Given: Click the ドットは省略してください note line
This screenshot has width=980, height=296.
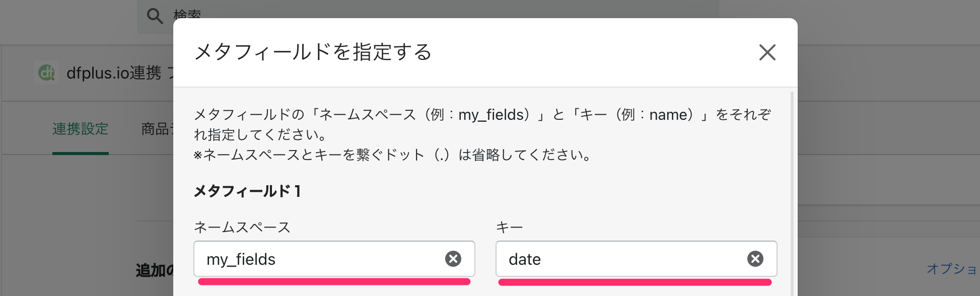Looking at the screenshot, I should 393,155.
